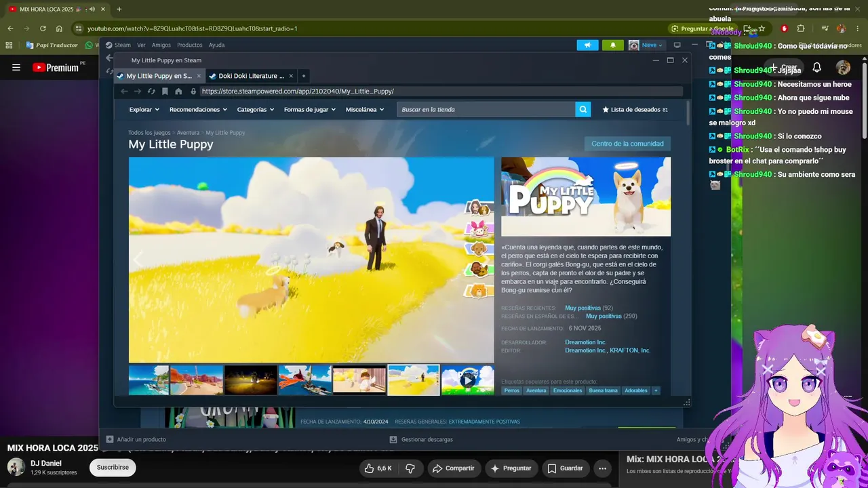
Task: Save the video with Guardar
Action: [x=565, y=468]
